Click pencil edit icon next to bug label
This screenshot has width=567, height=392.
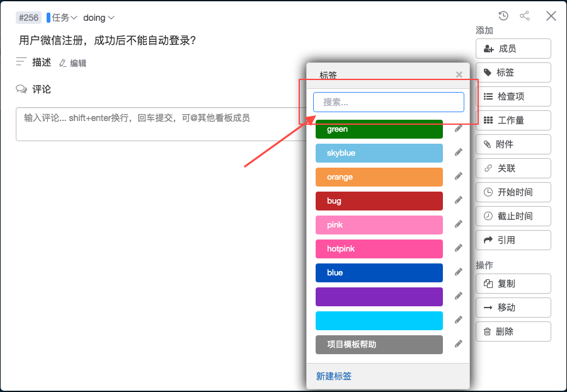(x=459, y=200)
